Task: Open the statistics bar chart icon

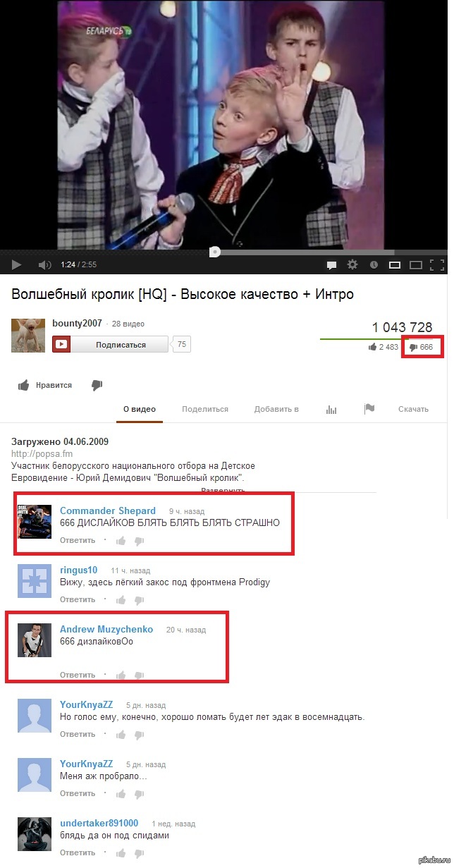Action: coord(331,409)
